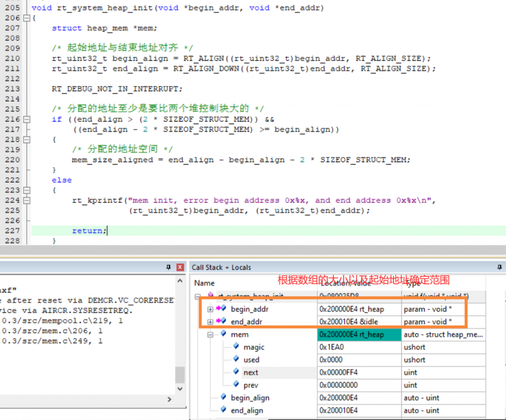The width and height of the screenshot is (506, 420).
Task: Click the begin_align variable icon
Action: 223,396
